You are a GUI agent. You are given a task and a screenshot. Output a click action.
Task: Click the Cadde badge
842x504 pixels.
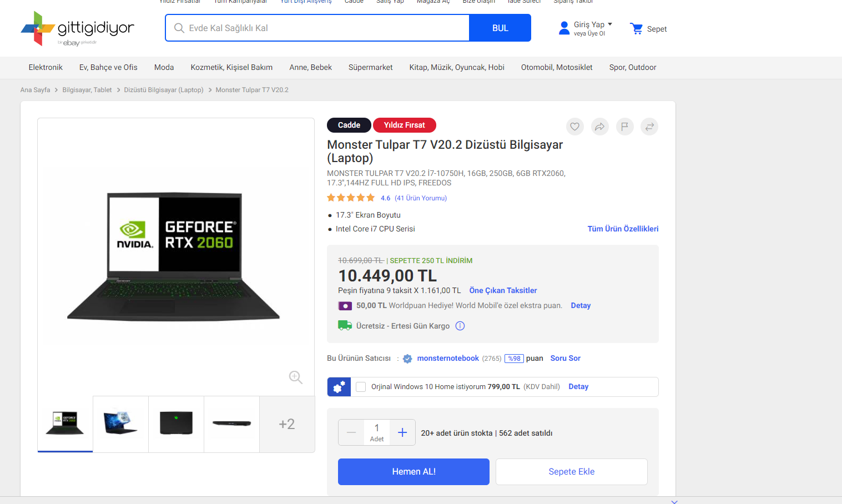pyautogui.click(x=349, y=125)
